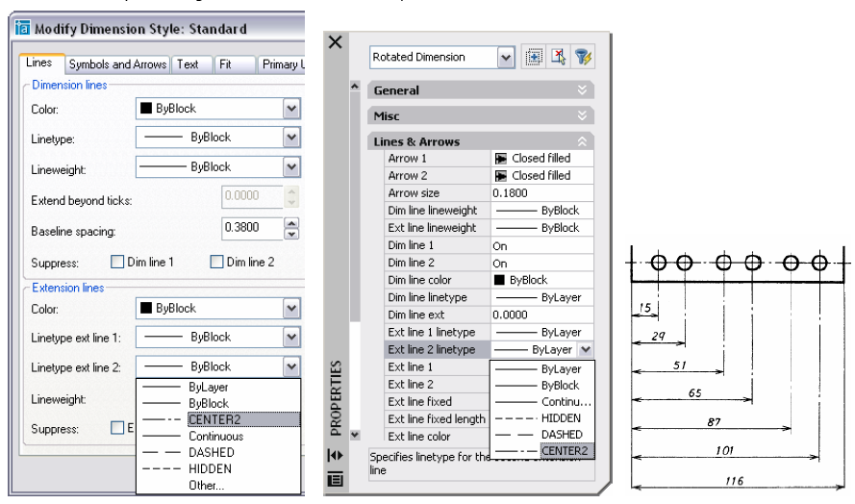Choose Other... in the dialog linetype list
This screenshot has height=504, width=855.
coord(218,485)
